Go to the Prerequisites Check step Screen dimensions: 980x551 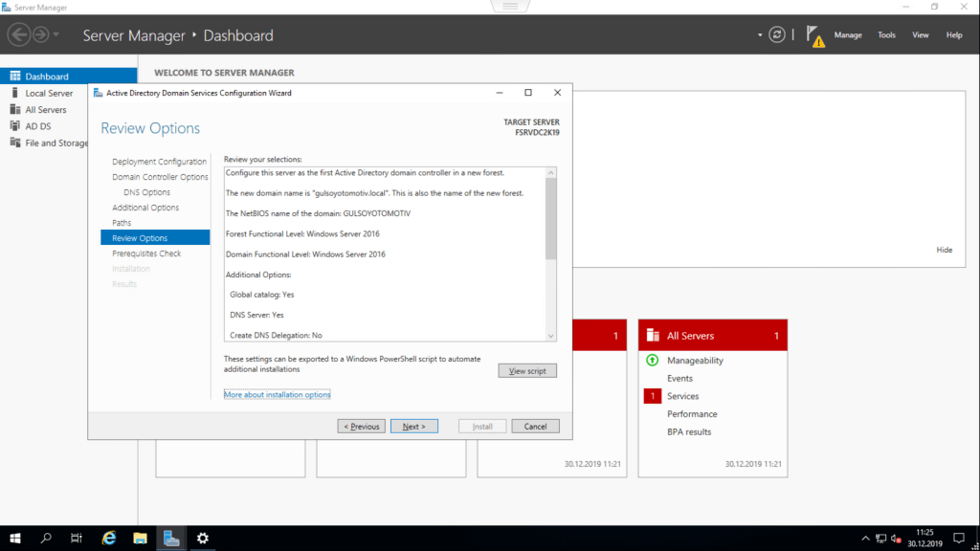coord(146,253)
